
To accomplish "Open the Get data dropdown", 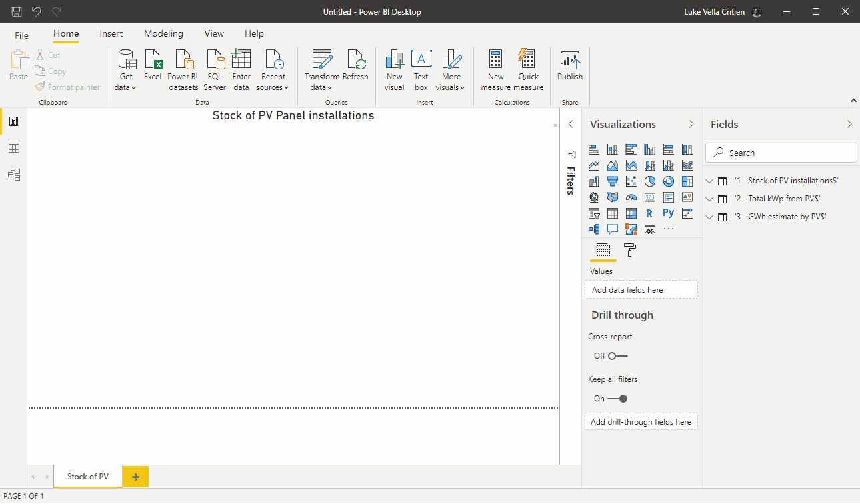I will click(x=126, y=87).
